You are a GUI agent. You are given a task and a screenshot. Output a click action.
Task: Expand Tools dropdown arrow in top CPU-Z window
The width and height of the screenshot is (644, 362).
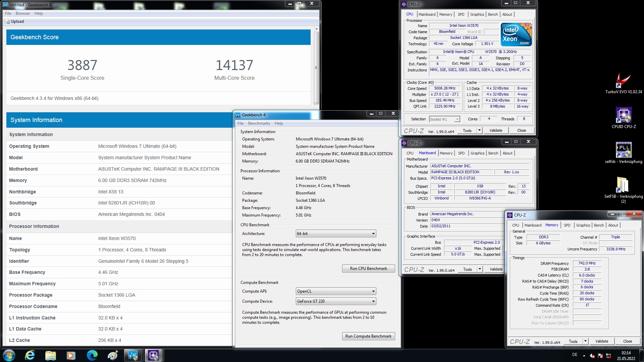(479, 130)
